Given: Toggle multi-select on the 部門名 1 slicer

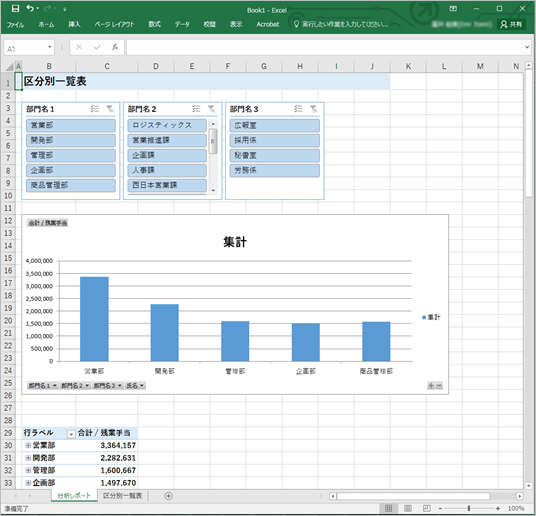Looking at the screenshot, I should coord(95,109).
